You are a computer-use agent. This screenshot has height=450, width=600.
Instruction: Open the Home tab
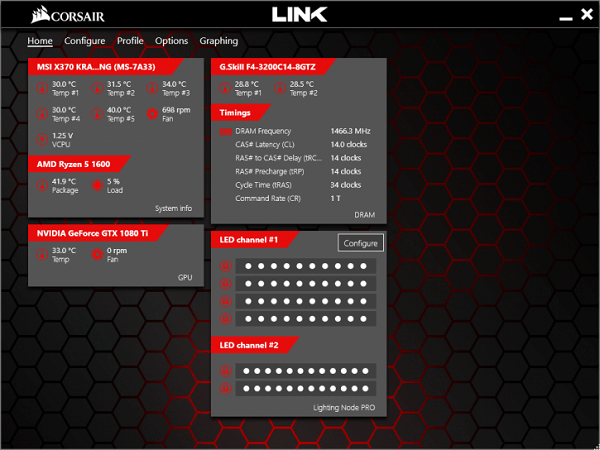click(40, 41)
